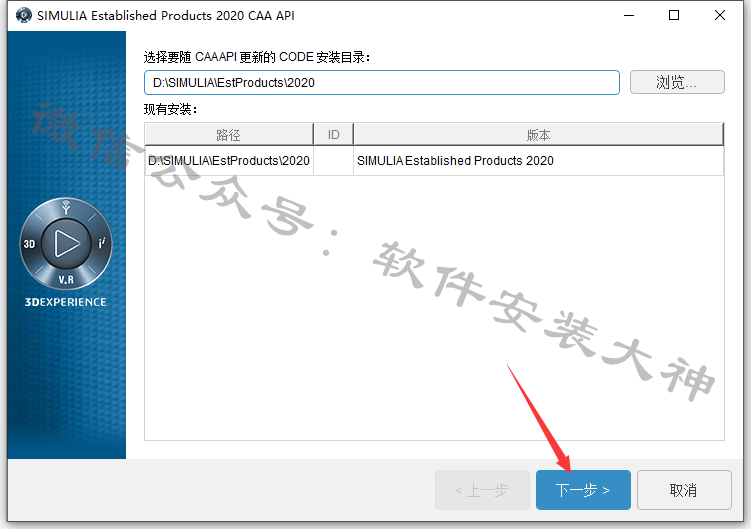Click the 浏览... (Browse) button
This screenshot has height=529, width=751.
click(x=677, y=82)
